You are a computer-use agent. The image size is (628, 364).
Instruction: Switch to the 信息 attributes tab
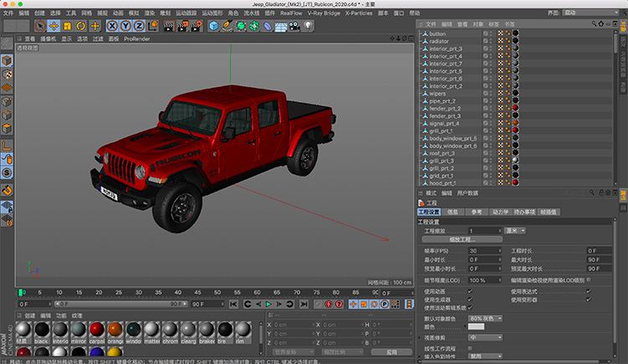coord(452,212)
